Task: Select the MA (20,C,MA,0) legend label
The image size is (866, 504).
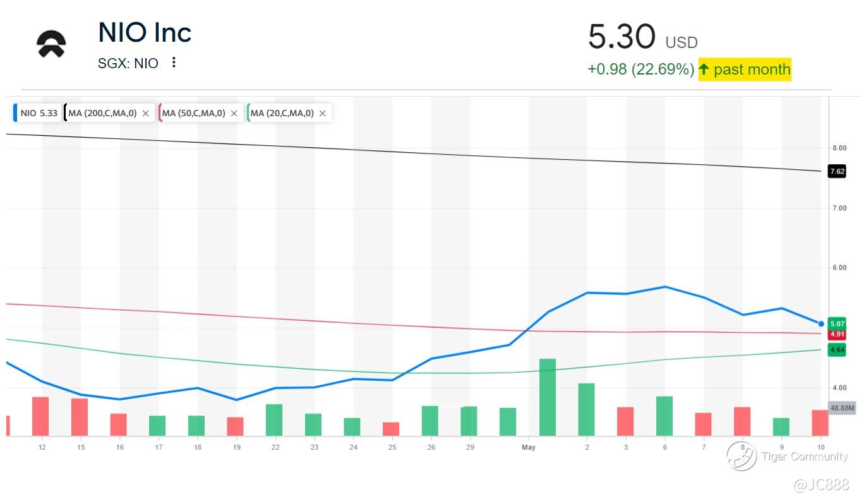Action: (282, 113)
